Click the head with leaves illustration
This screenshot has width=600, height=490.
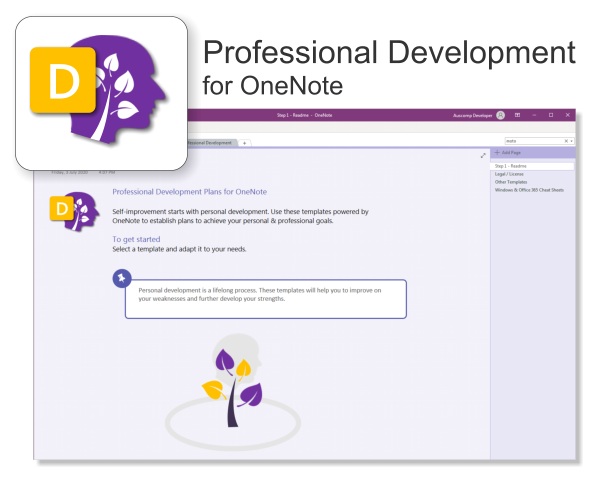tap(233, 390)
